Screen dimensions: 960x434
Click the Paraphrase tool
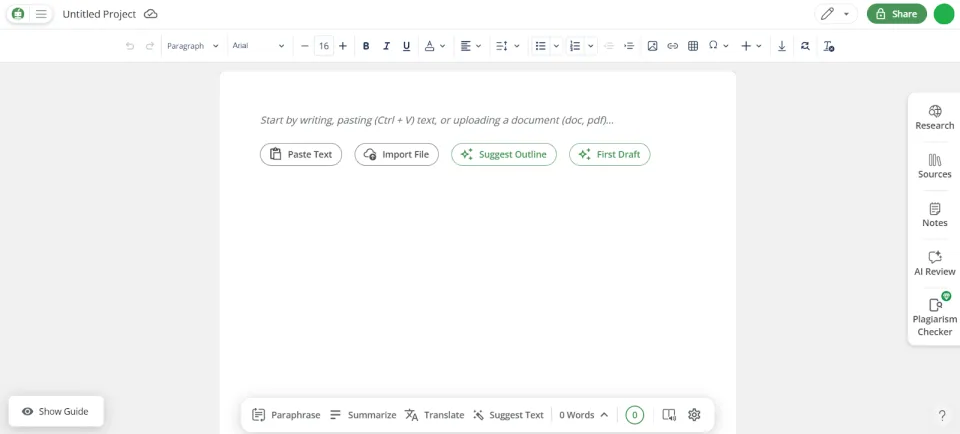286,415
